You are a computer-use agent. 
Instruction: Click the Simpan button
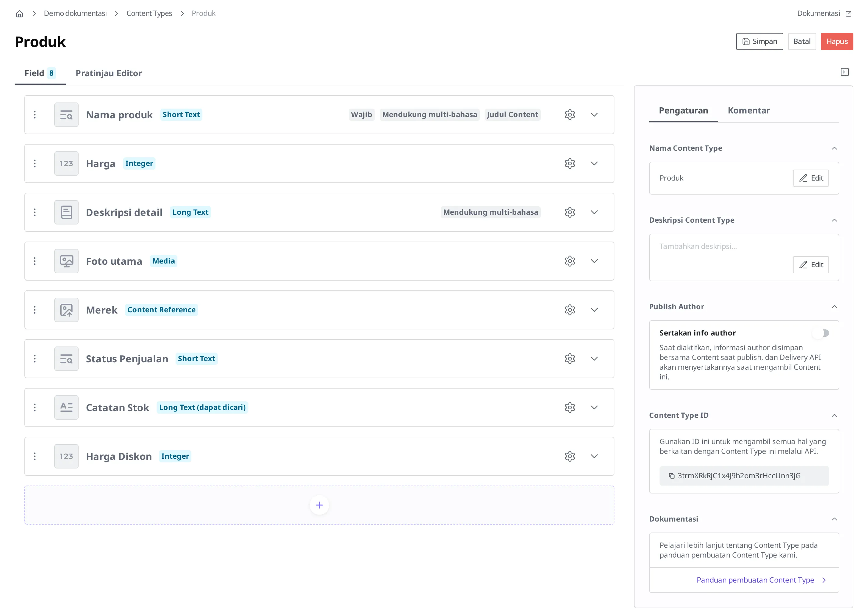[x=759, y=41]
